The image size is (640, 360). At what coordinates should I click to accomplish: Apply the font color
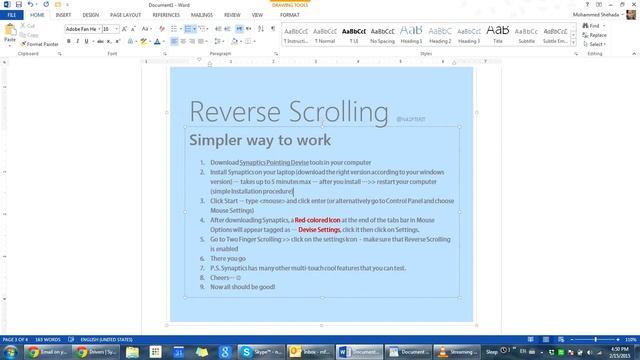click(x=157, y=41)
